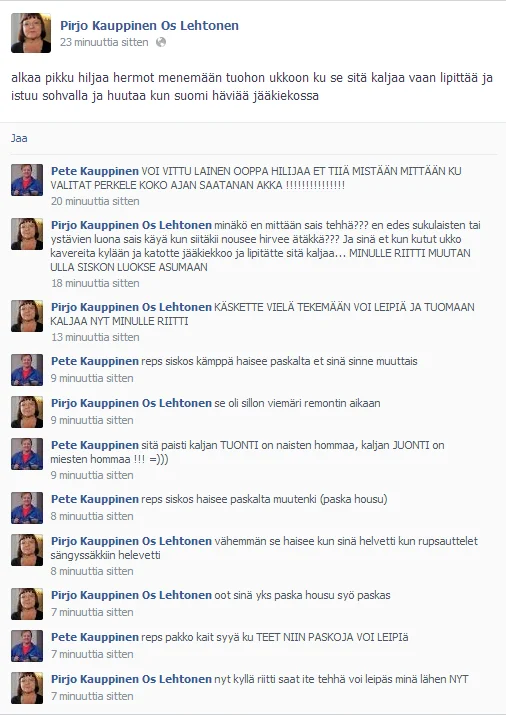Open Pirjo's avatar beside 'vähemmän se haisee' comment
The height and width of the screenshot is (715, 506).
point(27,550)
